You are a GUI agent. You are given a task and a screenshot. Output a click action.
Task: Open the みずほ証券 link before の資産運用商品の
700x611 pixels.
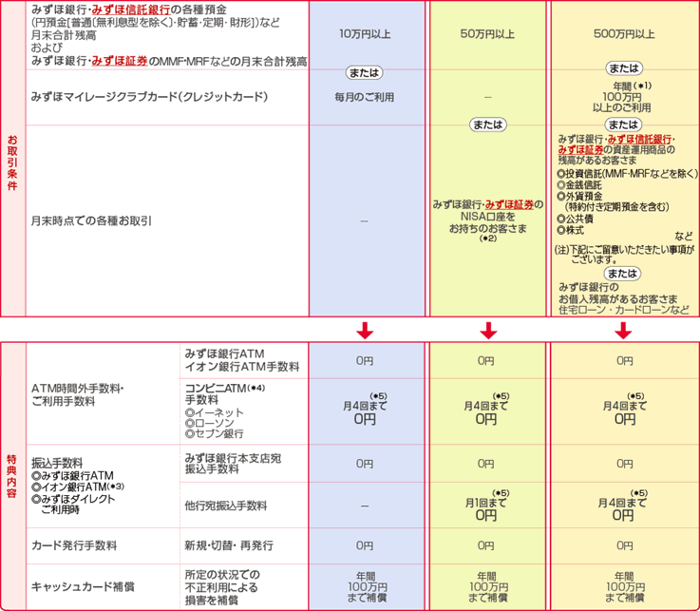[x=581, y=149]
